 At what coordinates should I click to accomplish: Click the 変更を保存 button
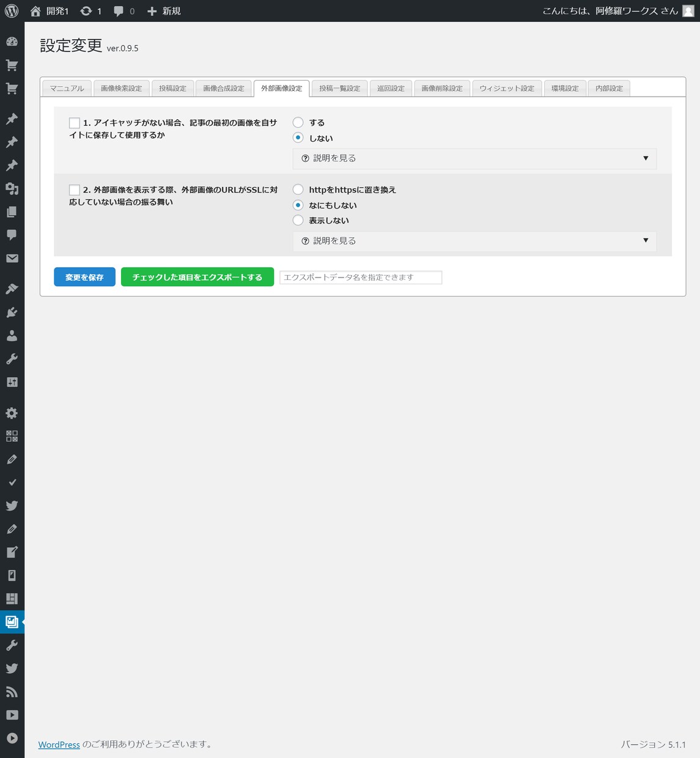(x=84, y=277)
